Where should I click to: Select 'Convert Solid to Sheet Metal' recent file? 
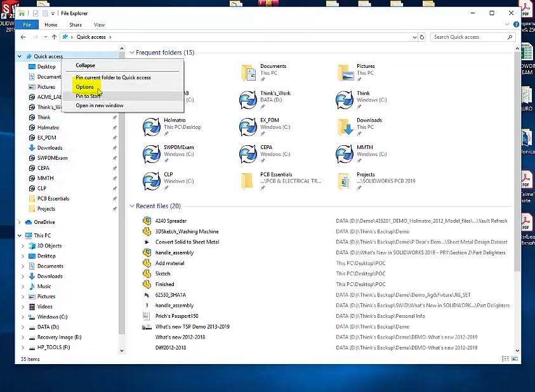coord(187,242)
